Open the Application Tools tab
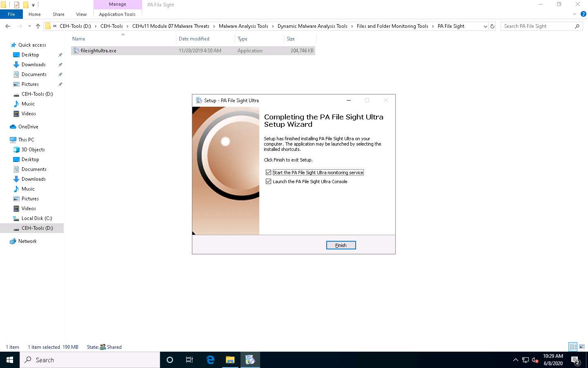This screenshot has width=588, height=368. 117,14
